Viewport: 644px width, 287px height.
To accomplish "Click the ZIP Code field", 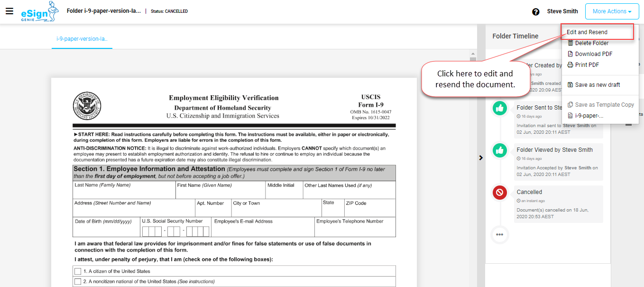I will [x=370, y=208].
